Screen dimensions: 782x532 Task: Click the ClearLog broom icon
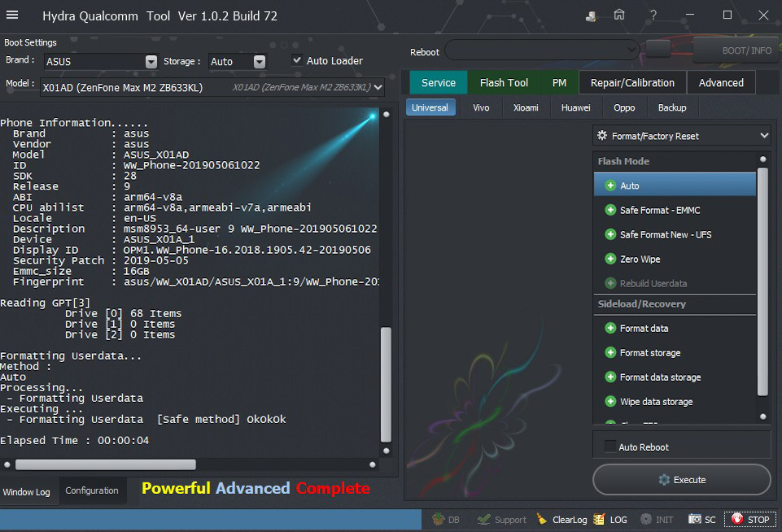pos(543,520)
